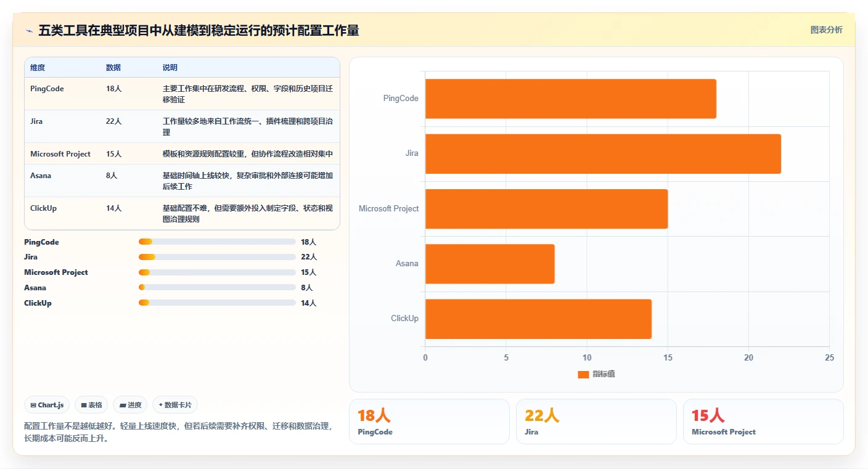The image size is (868, 469).
Task: Click the Asana bar in the chart
Action: tap(489, 264)
